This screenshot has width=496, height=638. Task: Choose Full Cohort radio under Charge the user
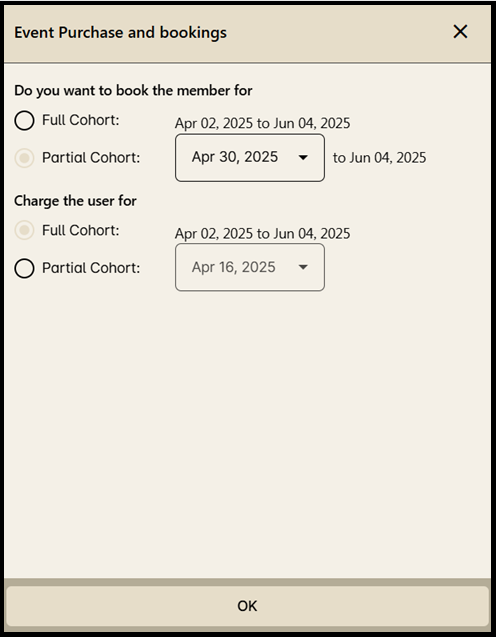click(24, 230)
